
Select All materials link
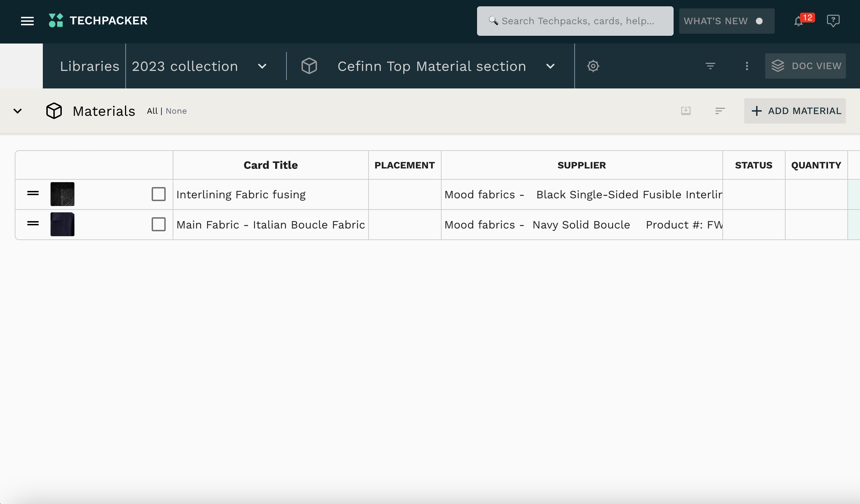[152, 111]
